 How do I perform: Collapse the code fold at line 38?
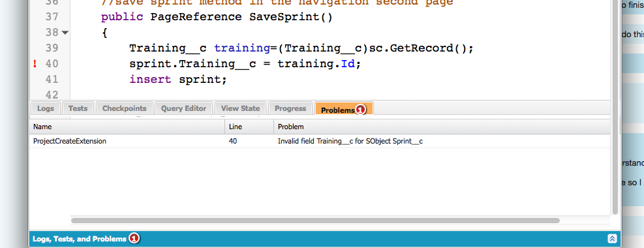[x=65, y=33]
